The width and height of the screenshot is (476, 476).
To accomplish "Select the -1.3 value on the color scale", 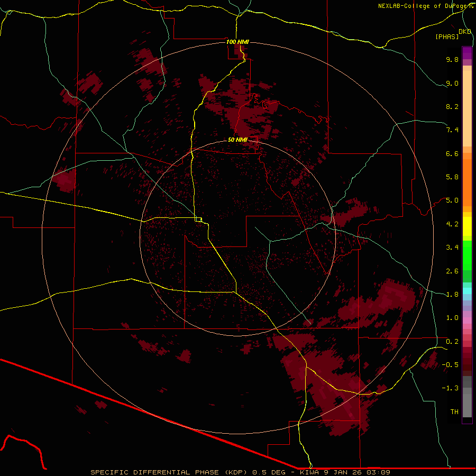I will tap(450, 388).
